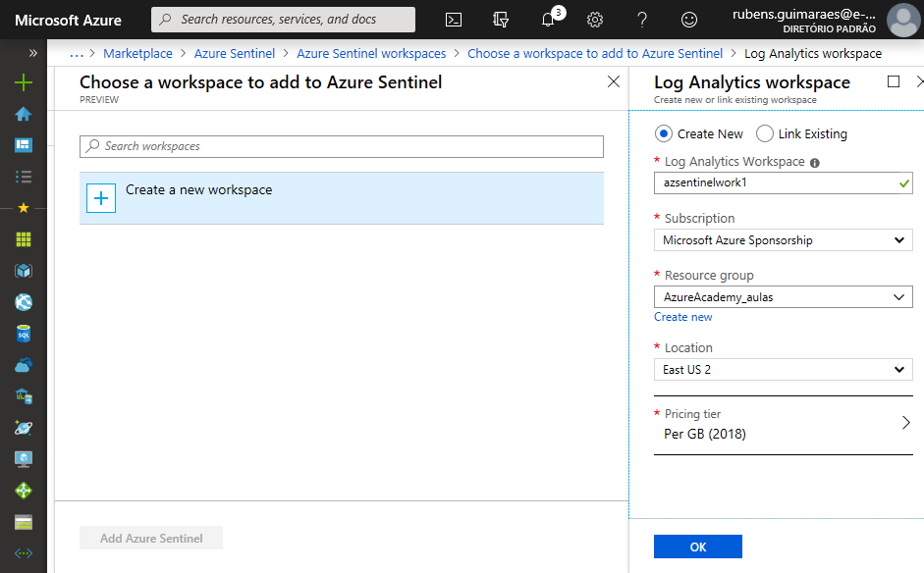This screenshot has height=573, width=924.
Task: Click the OK button
Action: click(x=697, y=547)
